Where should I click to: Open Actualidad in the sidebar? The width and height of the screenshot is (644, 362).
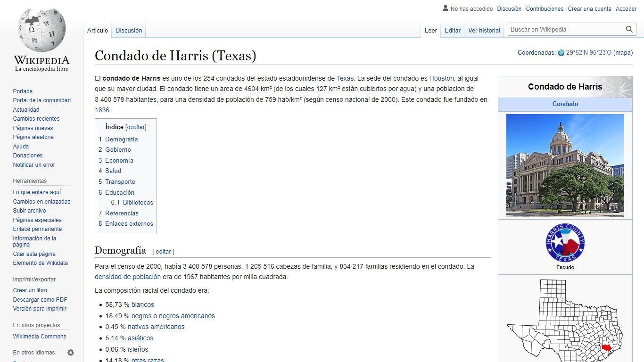coord(26,110)
